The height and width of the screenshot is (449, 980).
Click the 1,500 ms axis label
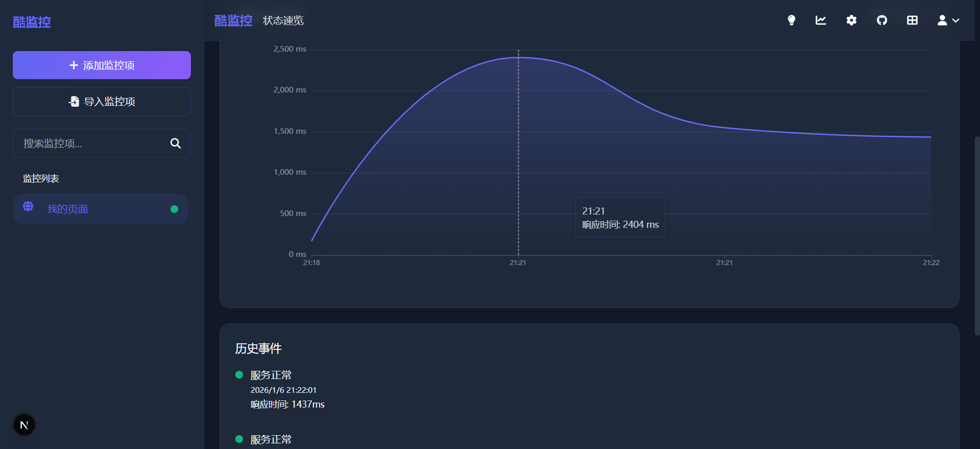(x=290, y=131)
